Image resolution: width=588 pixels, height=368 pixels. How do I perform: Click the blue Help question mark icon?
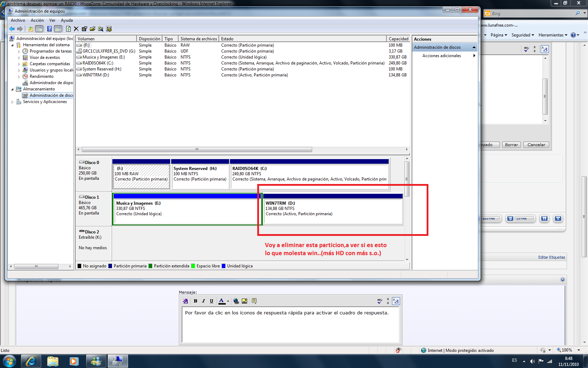(x=49, y=29)
